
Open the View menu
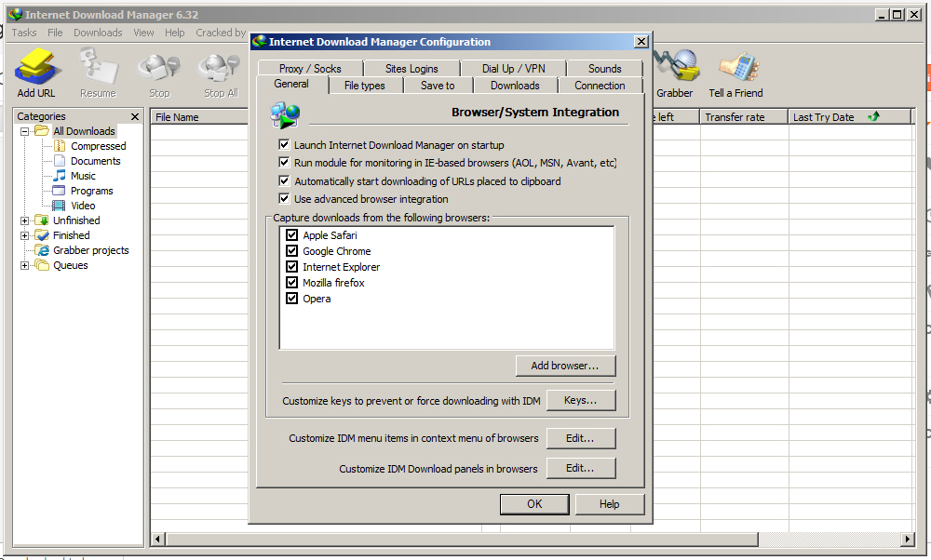[143, 33]
